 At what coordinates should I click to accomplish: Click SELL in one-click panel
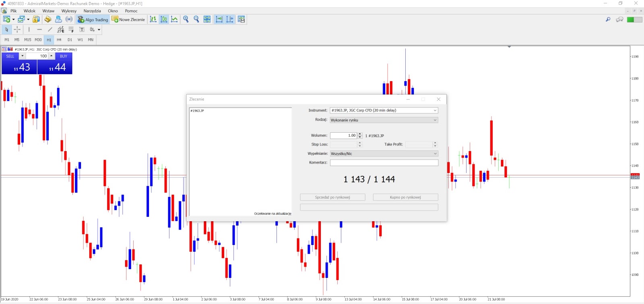click(x=10, y=56)
